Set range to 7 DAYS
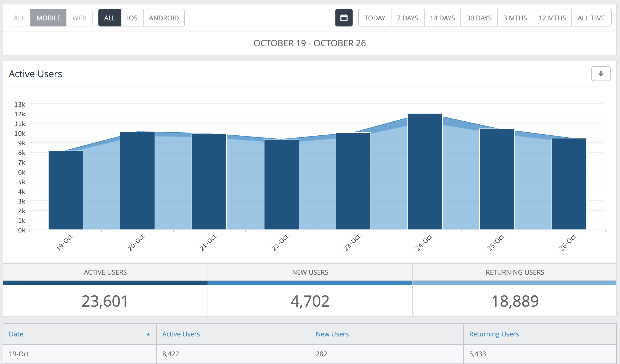Image resolution: width=620 pixels, height=364 pixels. 407,18
